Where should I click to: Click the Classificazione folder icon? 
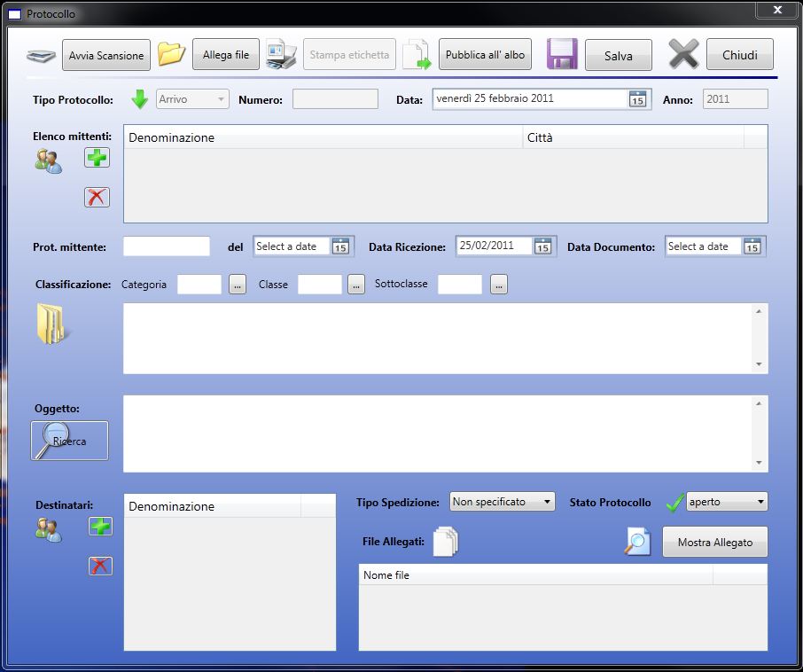pyautogui.click(x=52, y=324)
